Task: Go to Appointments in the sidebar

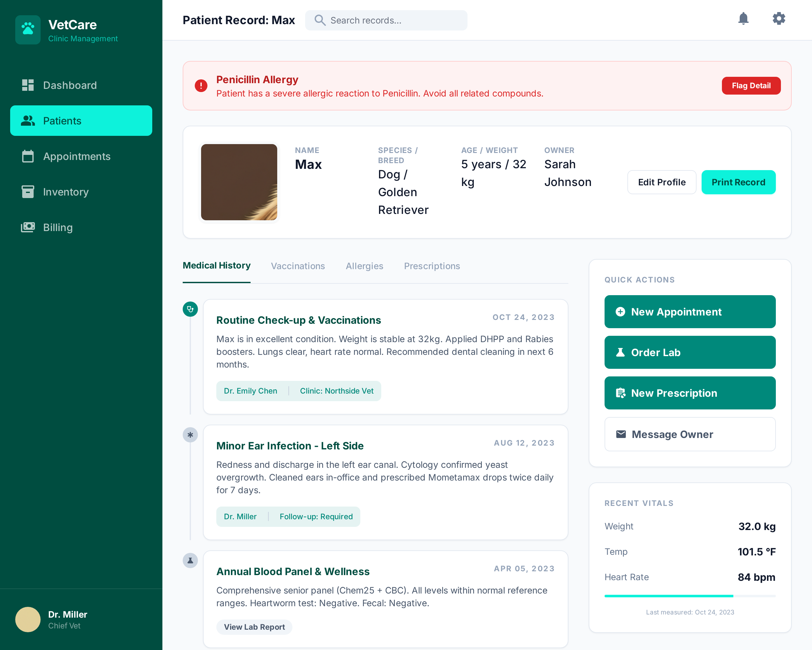Action: [x=76, y=156]
